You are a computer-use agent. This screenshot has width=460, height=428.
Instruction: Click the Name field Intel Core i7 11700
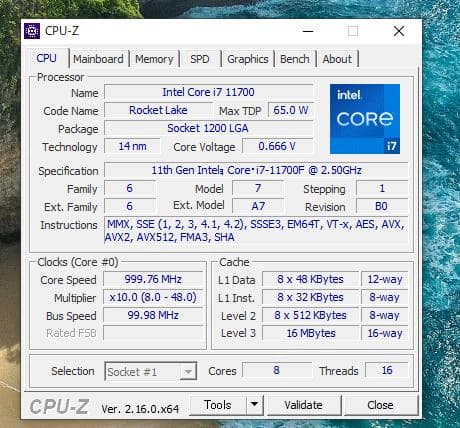[208, 92]
